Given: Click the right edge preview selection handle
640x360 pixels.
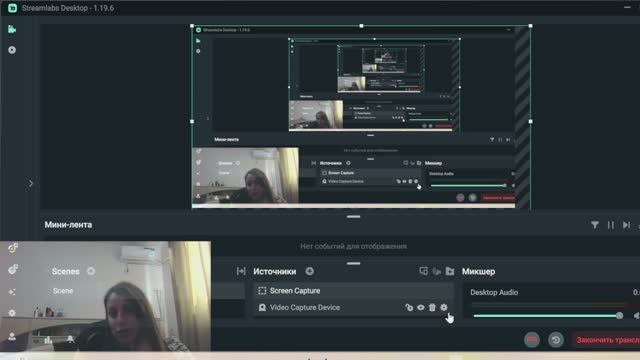Looking at the screenshot, I should 530,121.
